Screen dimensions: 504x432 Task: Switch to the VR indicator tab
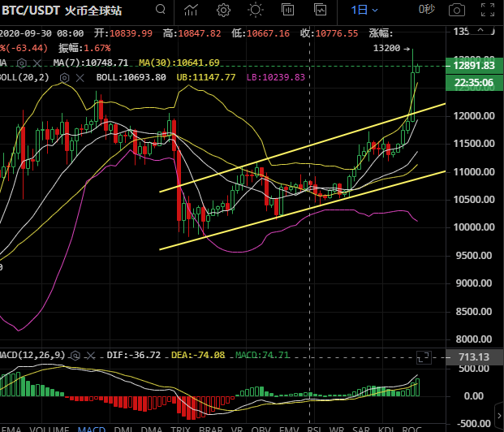coord(237,429)
